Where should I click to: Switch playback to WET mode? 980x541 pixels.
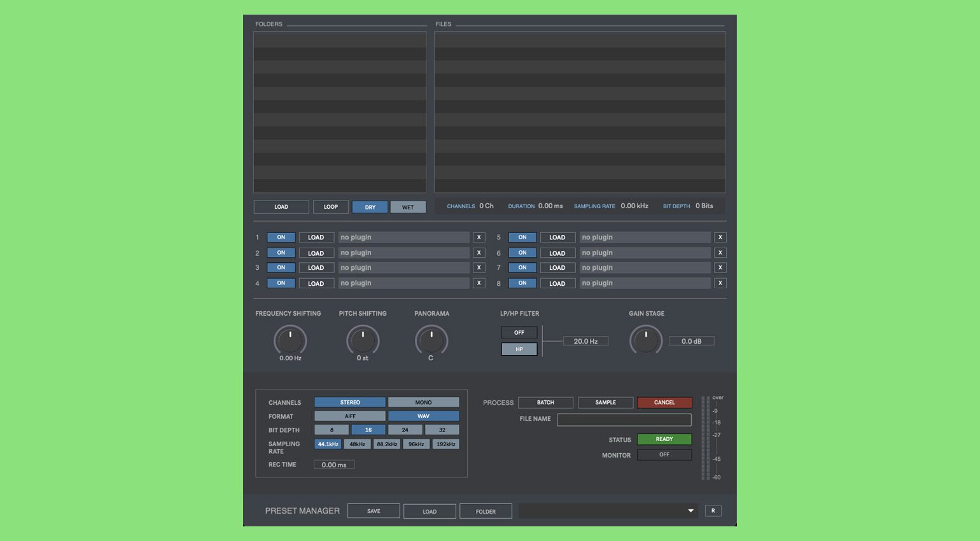[408, 207]
